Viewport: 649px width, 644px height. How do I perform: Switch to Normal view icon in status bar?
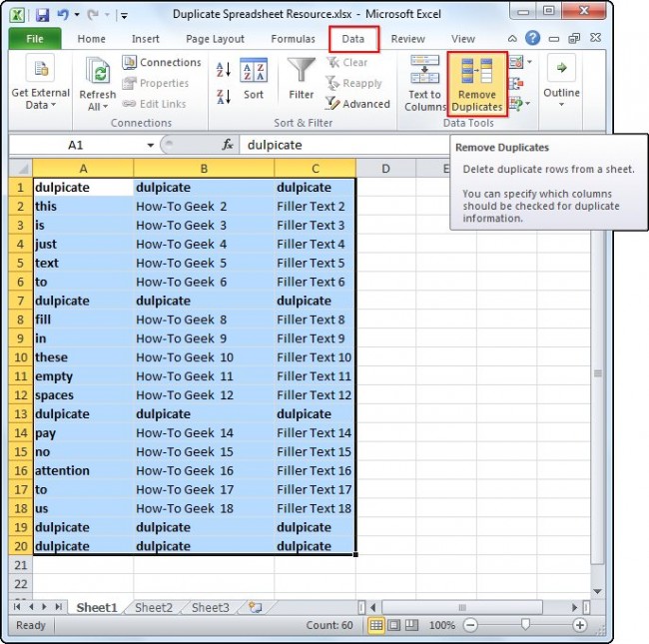point(375,625)
